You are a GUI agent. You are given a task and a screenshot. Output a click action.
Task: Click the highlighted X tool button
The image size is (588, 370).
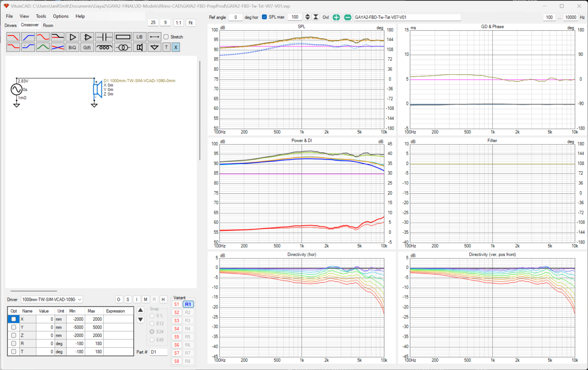click(176, 47)
